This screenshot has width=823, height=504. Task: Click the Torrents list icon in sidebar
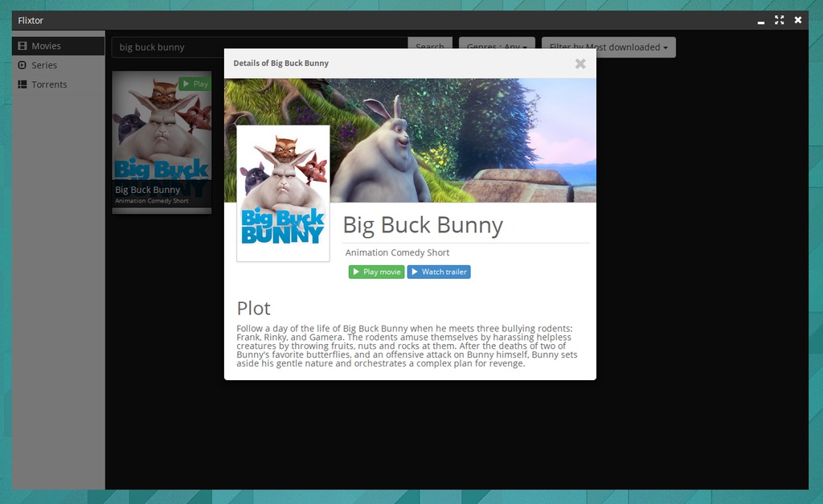tap(23, 84)
